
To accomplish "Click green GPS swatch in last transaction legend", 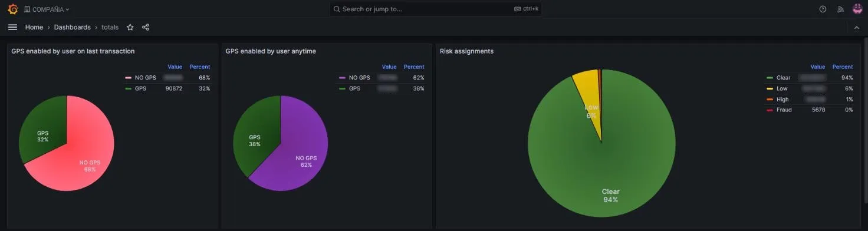I will [x=128, y=88].
